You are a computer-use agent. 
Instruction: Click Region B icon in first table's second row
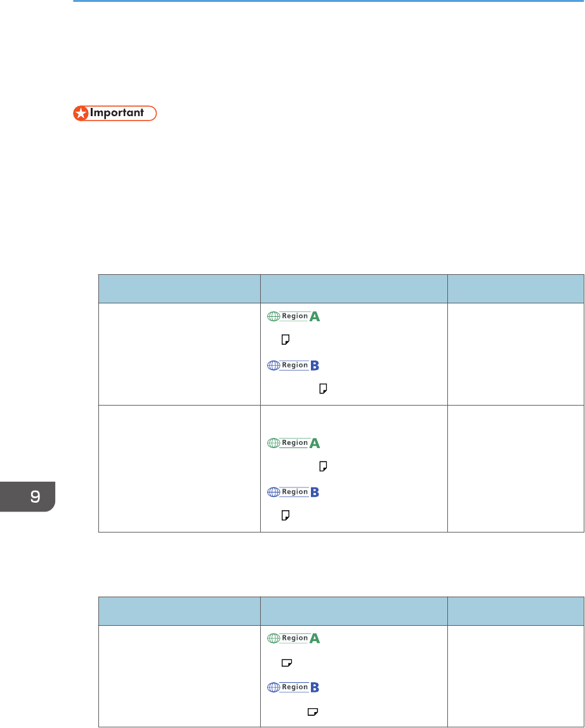[x=293, y=492]
